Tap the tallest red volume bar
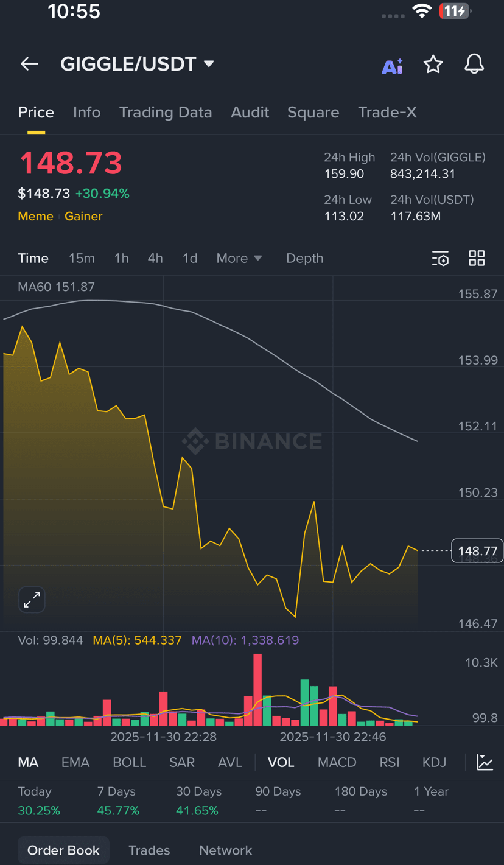Viewport: 504px width, 865px height. [x=257, y=689]
